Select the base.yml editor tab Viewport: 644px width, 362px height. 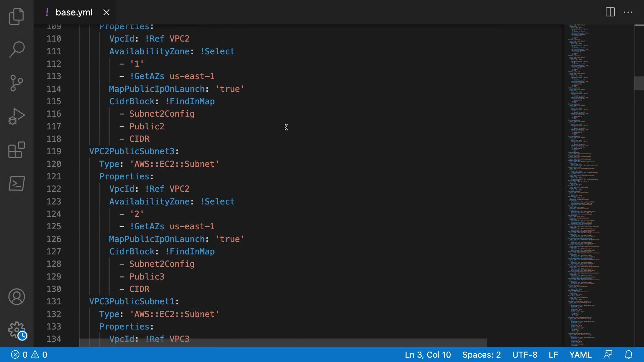[74, 12]
